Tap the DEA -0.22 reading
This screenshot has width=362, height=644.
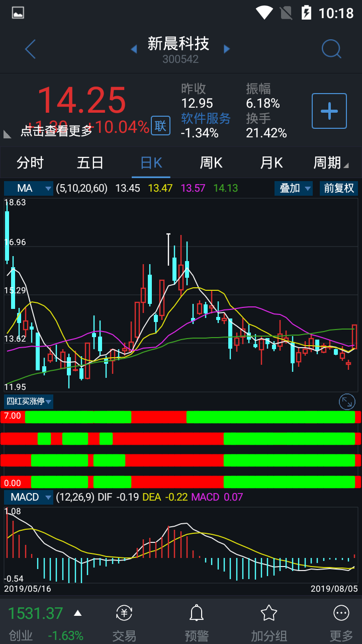point(165,497)
